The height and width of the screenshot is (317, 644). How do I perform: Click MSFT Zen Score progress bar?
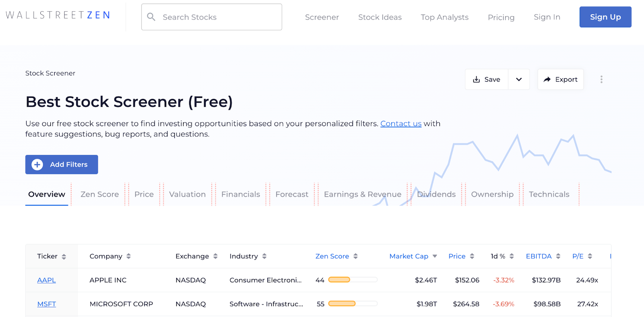pyautogui.click(x=353, y=304)
